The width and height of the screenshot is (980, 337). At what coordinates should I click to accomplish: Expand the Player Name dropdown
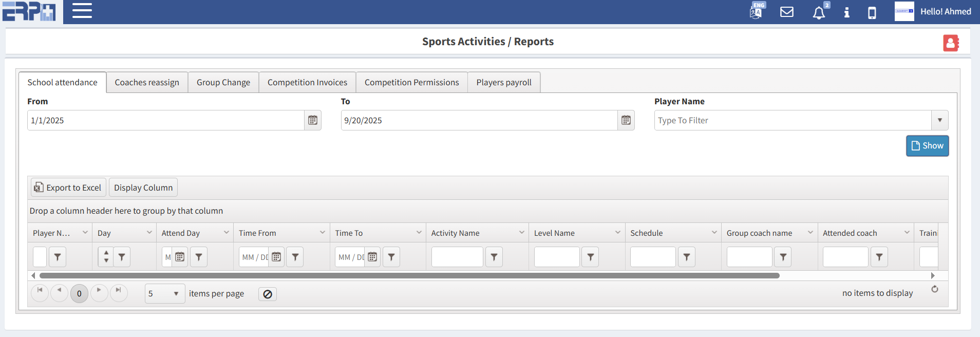(x=939, y=120)
